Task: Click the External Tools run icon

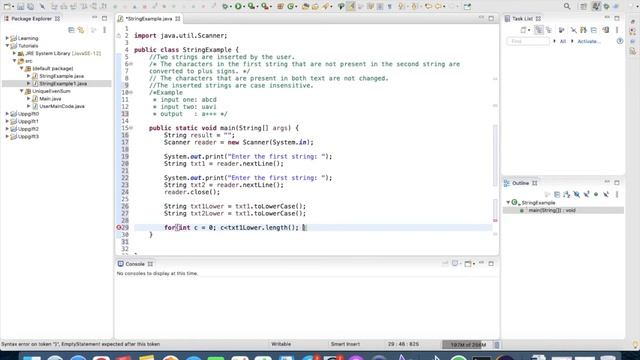Action: click(x=265, y=7)
